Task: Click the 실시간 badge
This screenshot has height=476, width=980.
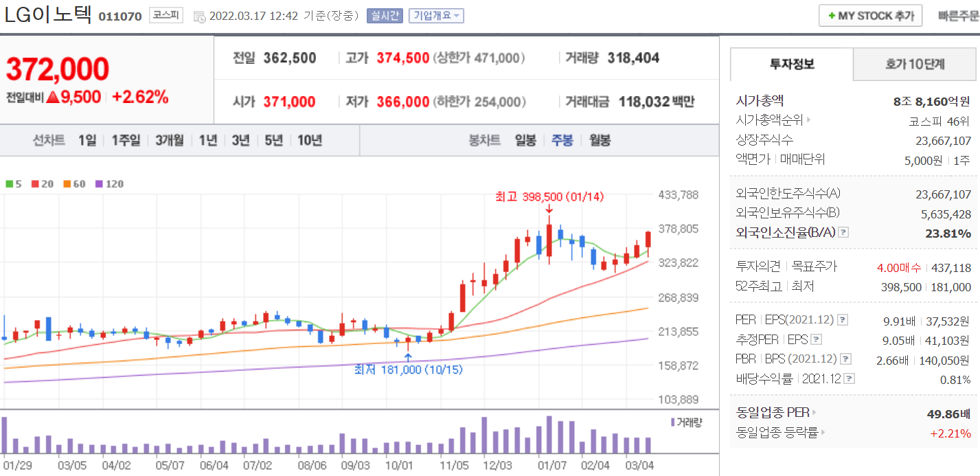Action: click(385, 16)
